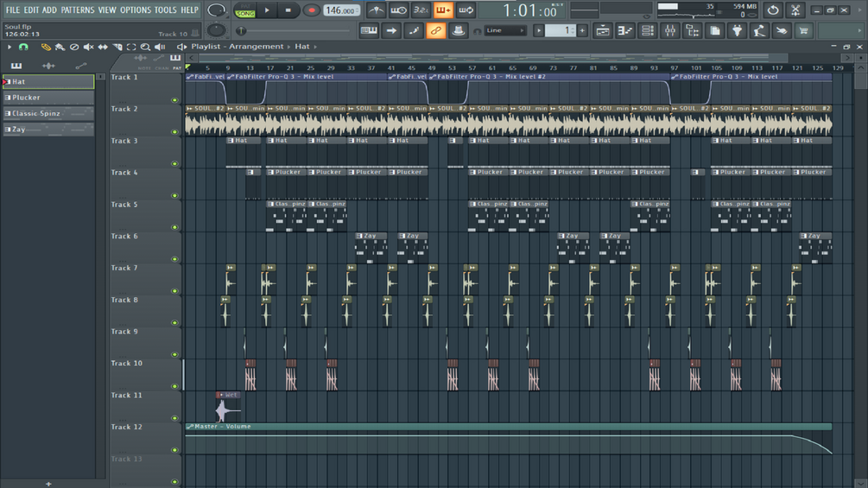This screenshot has width=868, height=488.
Task: Stop playback with the Stop button
Action: [288, 10]
